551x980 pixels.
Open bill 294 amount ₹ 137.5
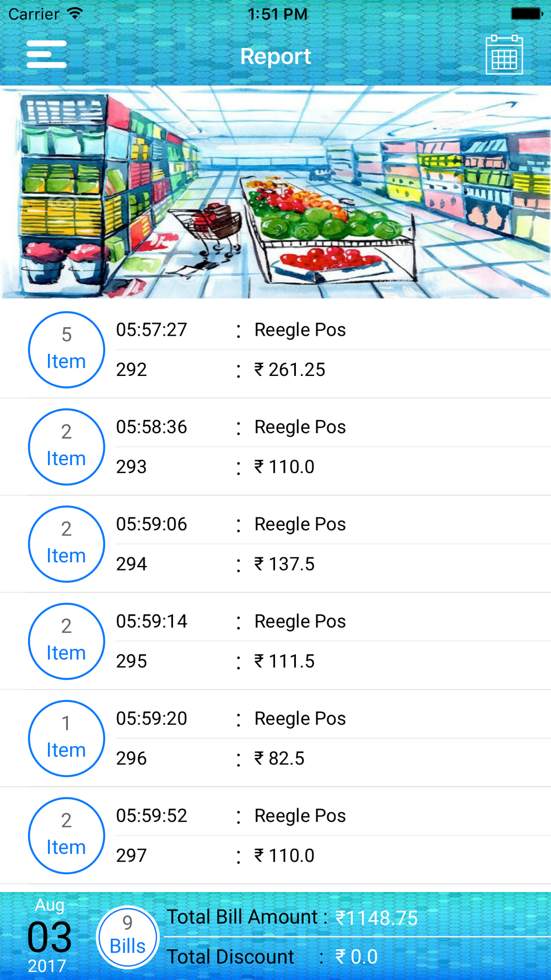coord(284,564)
